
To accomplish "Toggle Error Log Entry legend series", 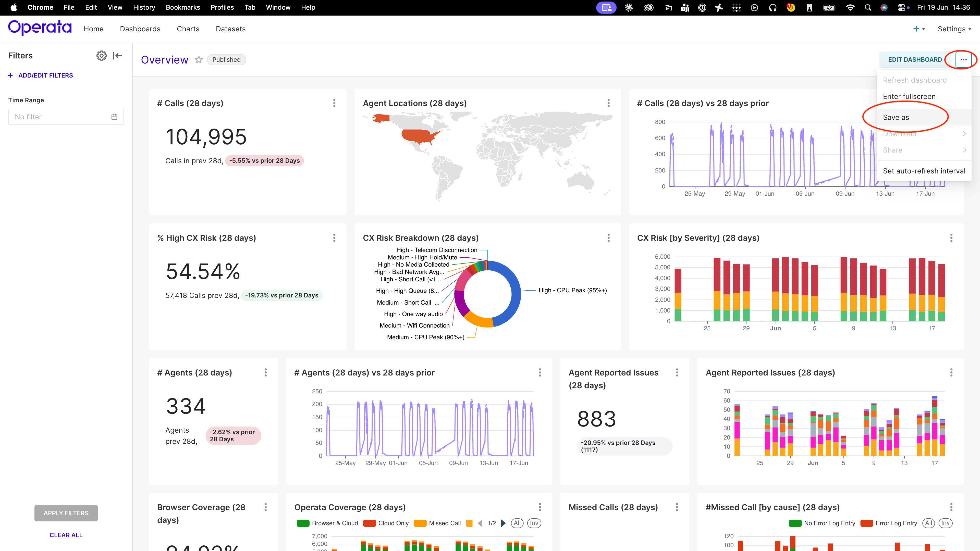I will click(889, 523).
